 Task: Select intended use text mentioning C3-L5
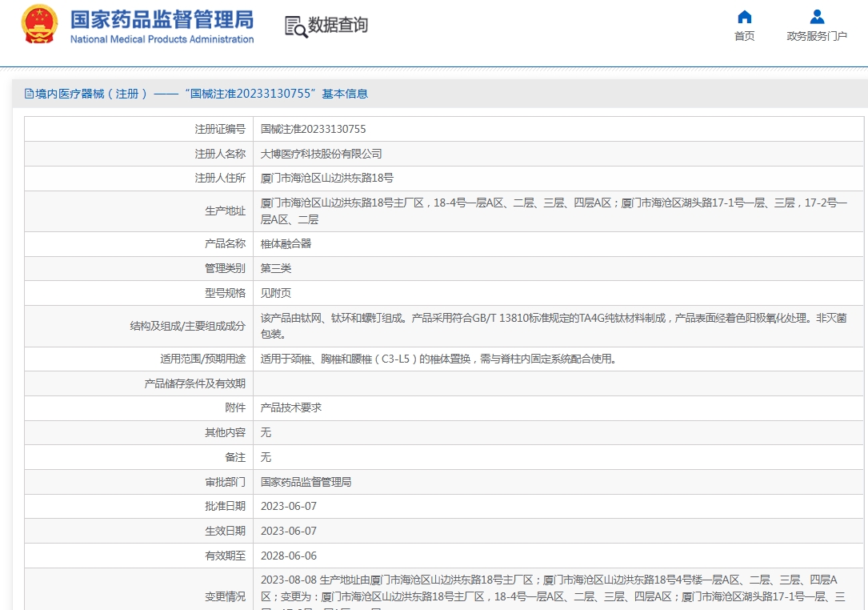coord(438,359)
